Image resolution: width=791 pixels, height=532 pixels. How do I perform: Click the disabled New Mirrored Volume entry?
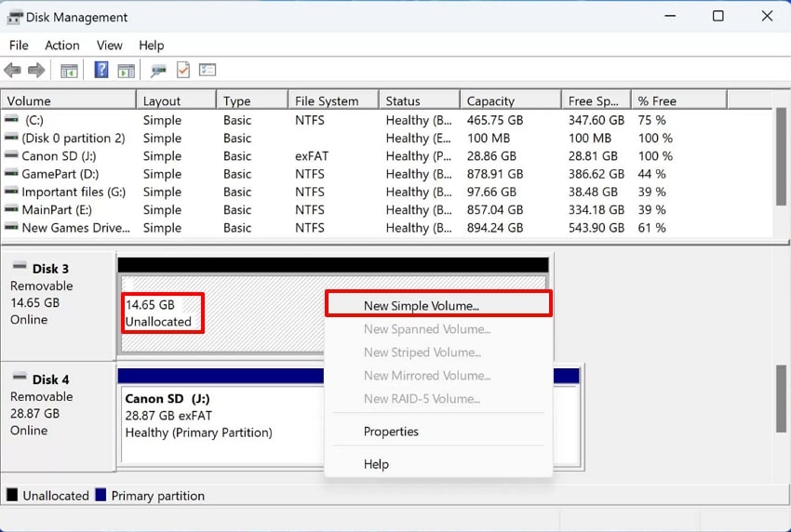point(438,375)
